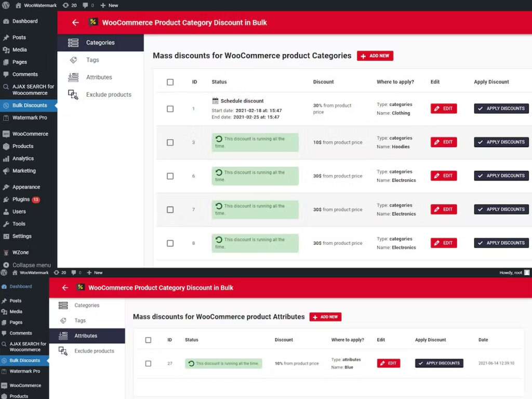The image size is (532, 399).
Task: Click Marketing megaphone icon in sidebar
Action: coord(6,171)
